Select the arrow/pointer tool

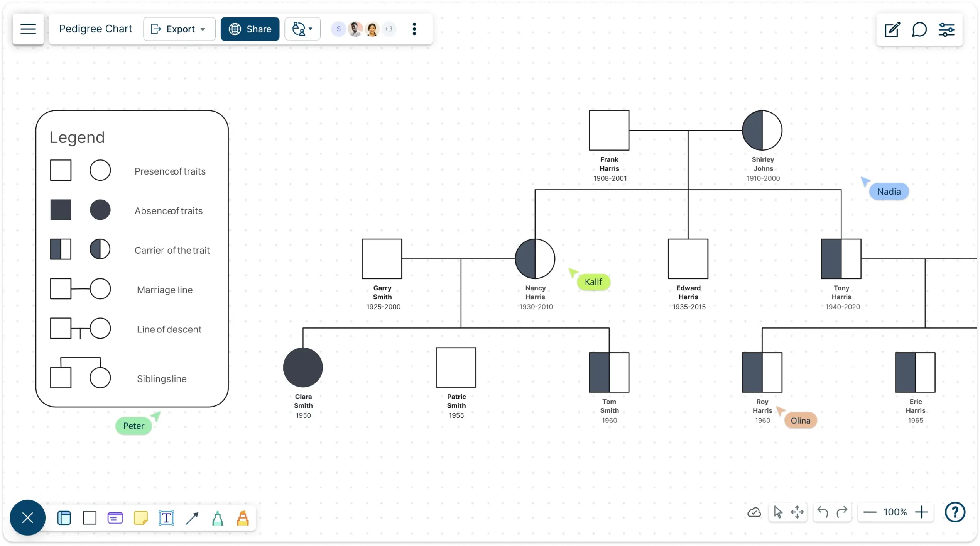point(778,512)
